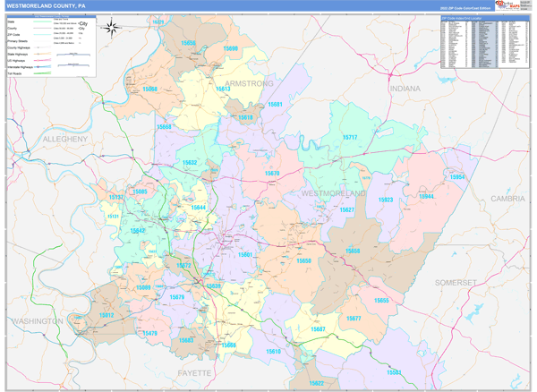Pick ZIP code 15068 region label
The height and width of the screenshot is (392, 537).
150,89
